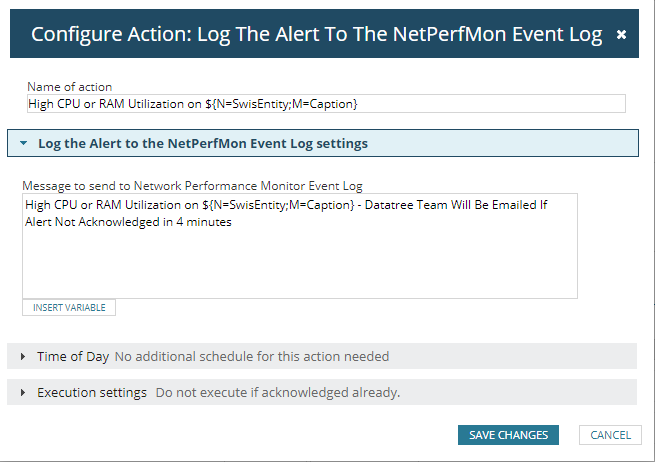655x462 pixels.
Task: Click empty space below the message text
Action: coord(300,270)
